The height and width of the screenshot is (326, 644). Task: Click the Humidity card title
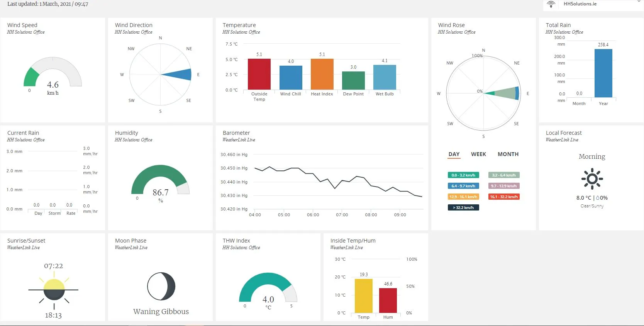127,133
